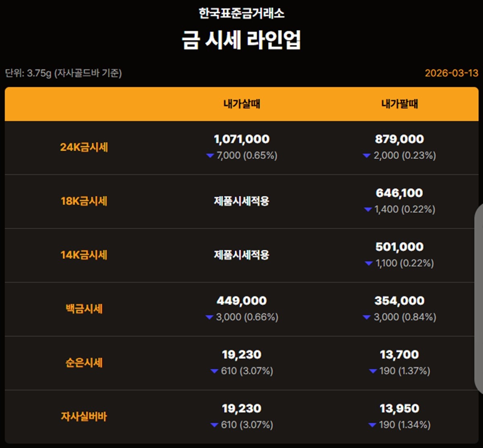Click the 제품시세적용 text in 18K row
This screenshot has height=448, width=483.
(x=242, y=201)
